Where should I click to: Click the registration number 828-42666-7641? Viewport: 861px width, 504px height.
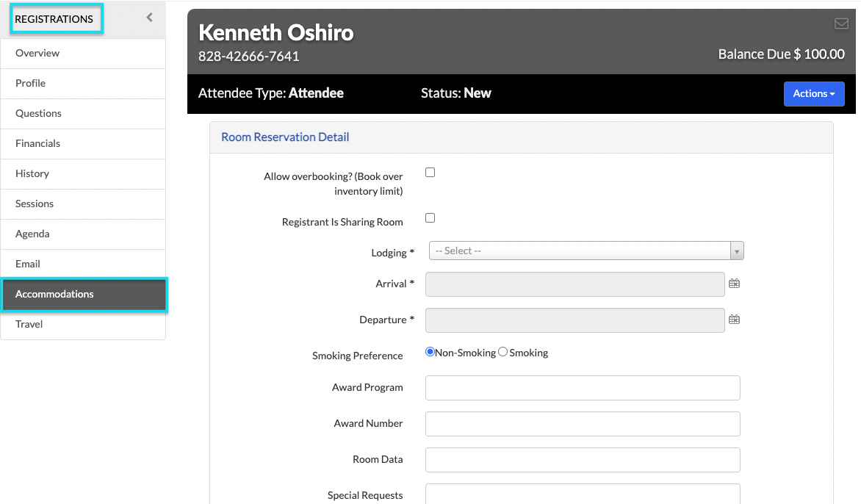click(x=249, y=57)
